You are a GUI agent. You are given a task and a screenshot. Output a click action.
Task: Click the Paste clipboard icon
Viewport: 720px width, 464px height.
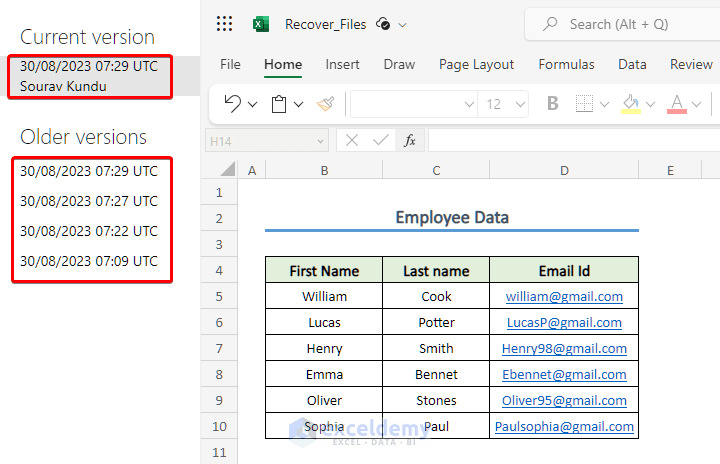[x=280, y=103]
